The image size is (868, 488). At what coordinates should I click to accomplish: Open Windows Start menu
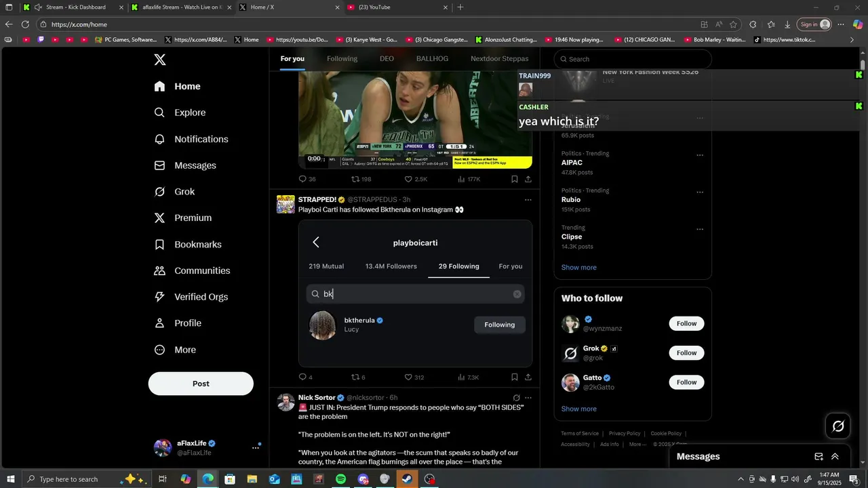(11, 479)
